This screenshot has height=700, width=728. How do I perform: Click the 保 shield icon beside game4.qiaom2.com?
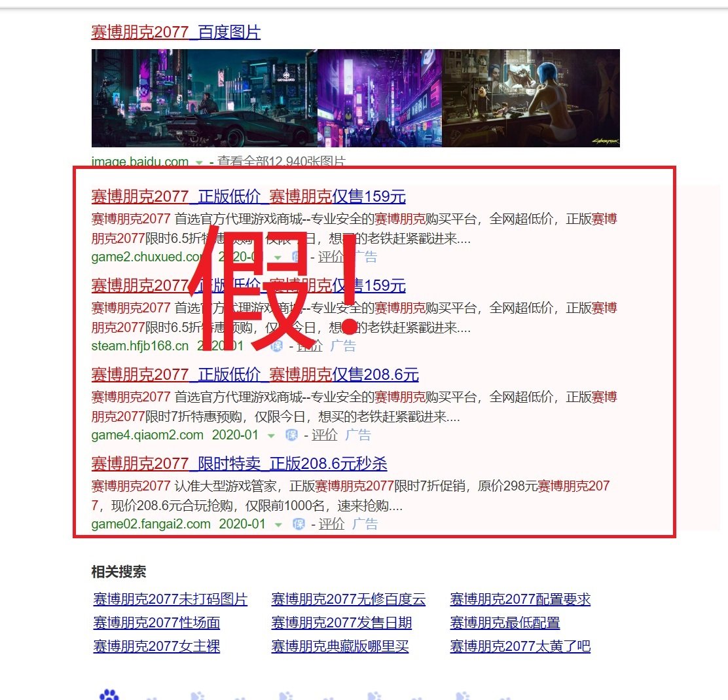coord(292,435)
